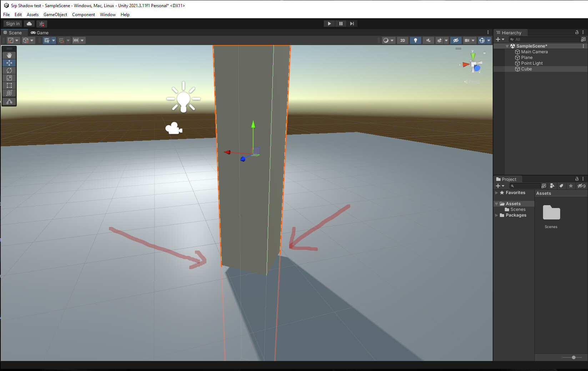The width and height of the screenshot is (588, 371).
Task: Collapse the Assets tree node
Action: [496, 204]
